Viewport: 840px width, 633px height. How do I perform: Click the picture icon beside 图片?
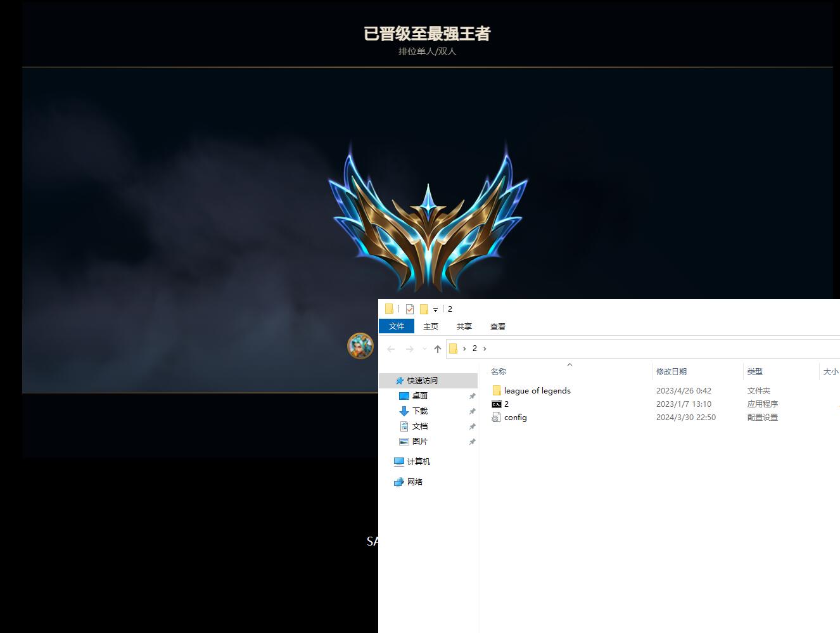[x=404, y=442]
